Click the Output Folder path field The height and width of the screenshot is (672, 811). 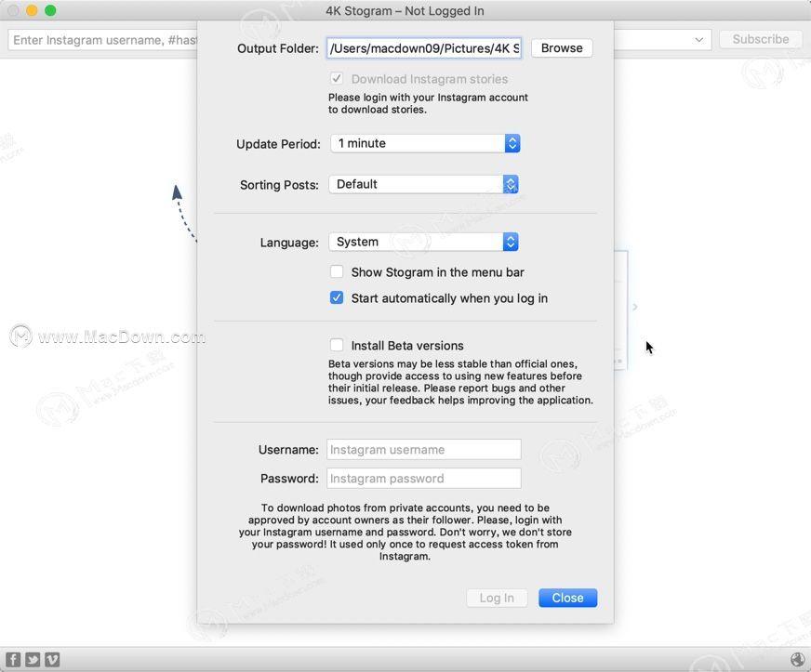coord(424,48)
